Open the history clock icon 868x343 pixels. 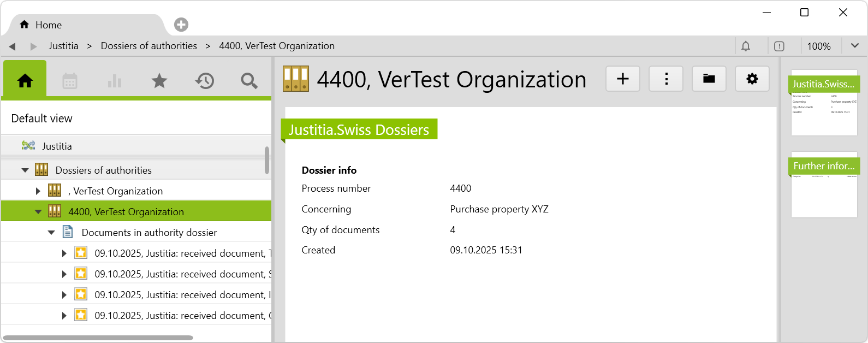click(x=204, y=81)
